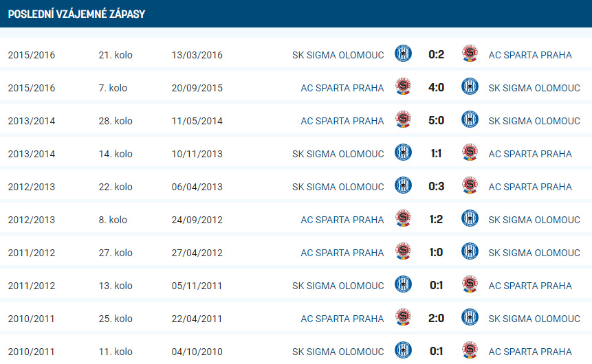Image resolution: width=592 pixels, height=364 pixels.
Task: Select SK Sigma Olomouc home team, 06/04/2013
Action: tap(338, 187)
